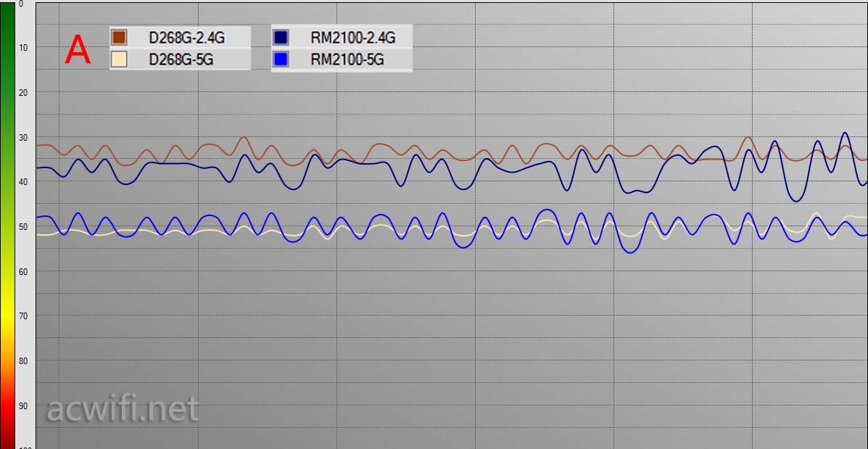Image resolution: width=868 pixels, height=449 pixels.
Task: Select the 30 tick label on the axis
Action: (22, 138)
